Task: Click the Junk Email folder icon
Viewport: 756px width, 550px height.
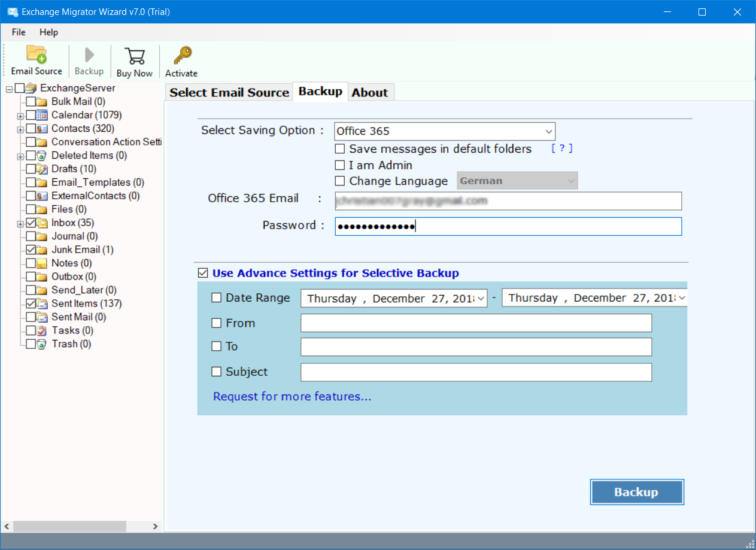Action: click(42, 250)
